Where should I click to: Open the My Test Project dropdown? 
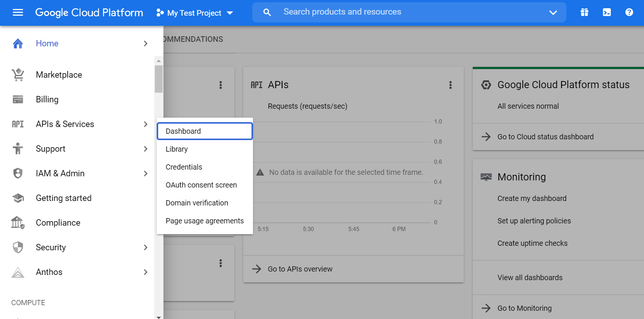pos(194,13)
